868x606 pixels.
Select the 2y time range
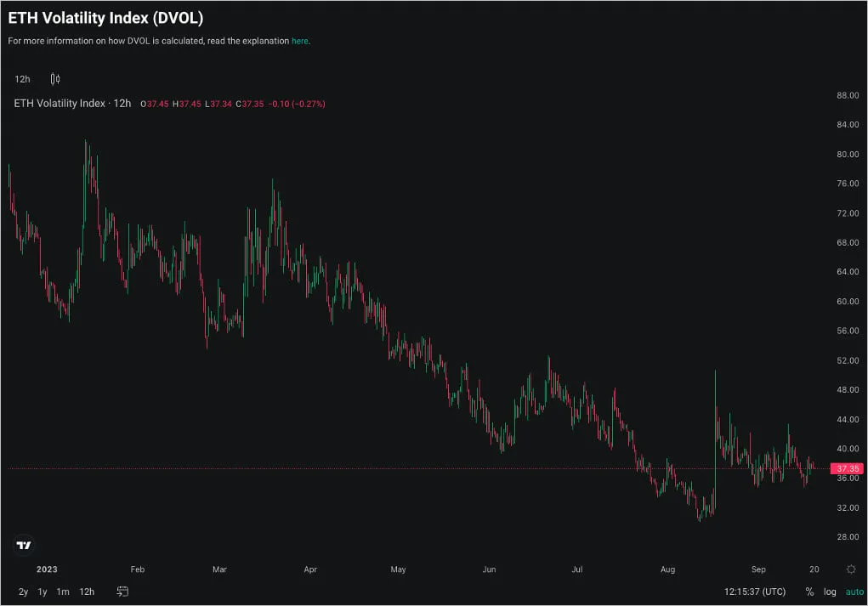23,592
